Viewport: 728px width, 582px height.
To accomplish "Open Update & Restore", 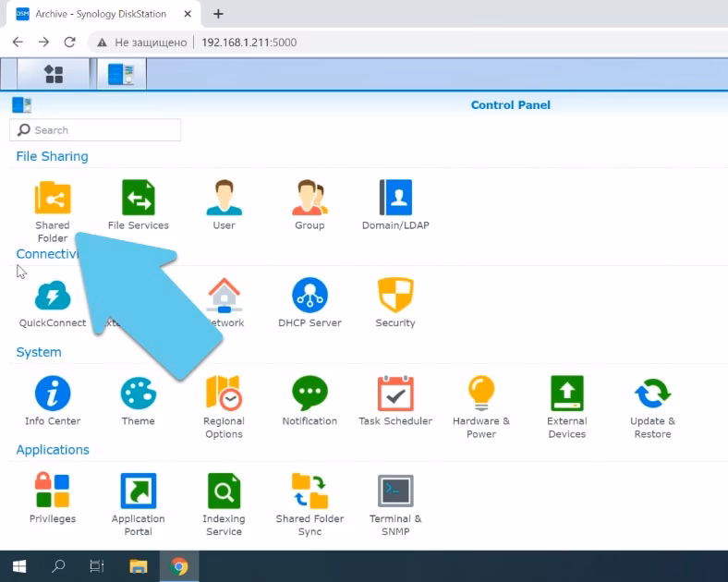I will point(652,394).
